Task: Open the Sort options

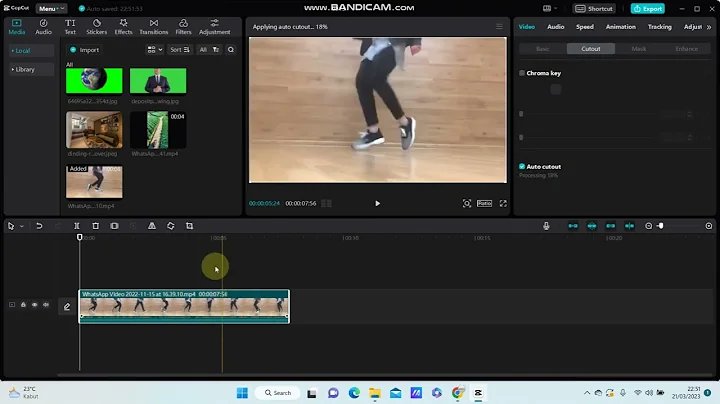Action: pyautogui.click(x=180, y=50)
